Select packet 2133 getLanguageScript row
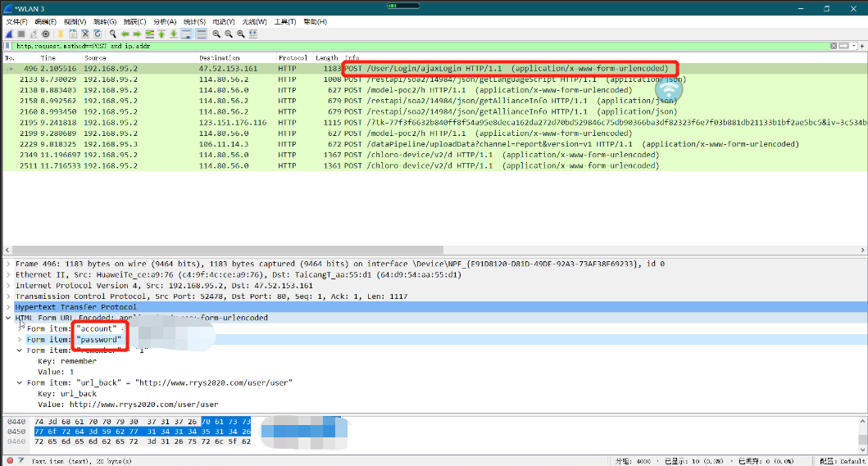Viewport: 868px width, 466px height. [x=434, y=79]
